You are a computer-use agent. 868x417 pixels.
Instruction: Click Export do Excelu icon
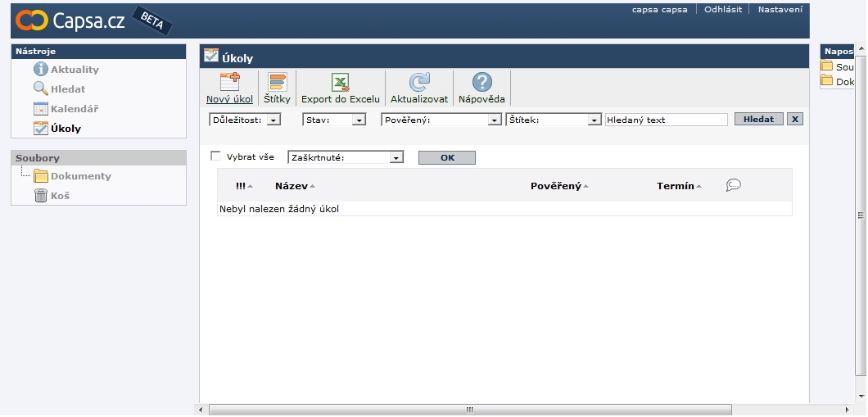coord(341,83)
